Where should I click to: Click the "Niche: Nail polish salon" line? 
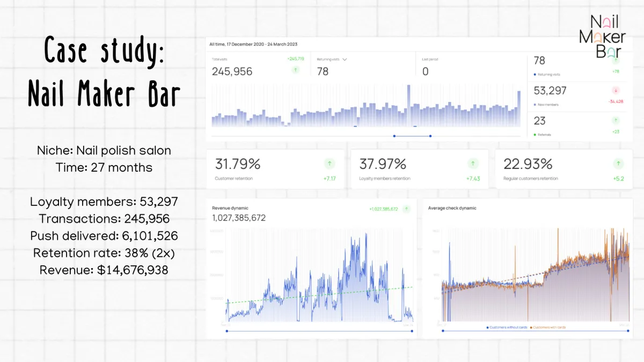pos(104,151)
